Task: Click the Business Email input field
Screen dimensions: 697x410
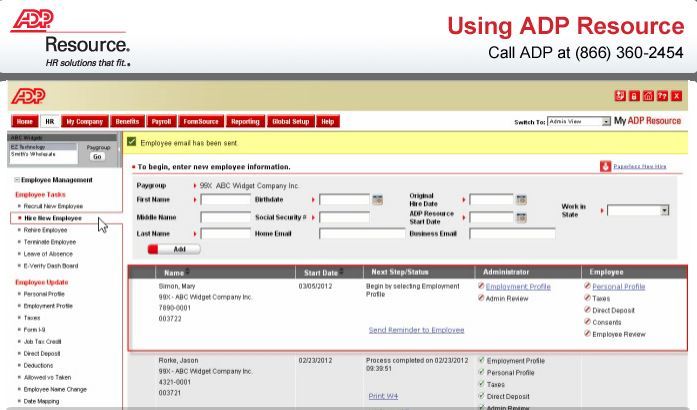Action: [x=512, y=233]
